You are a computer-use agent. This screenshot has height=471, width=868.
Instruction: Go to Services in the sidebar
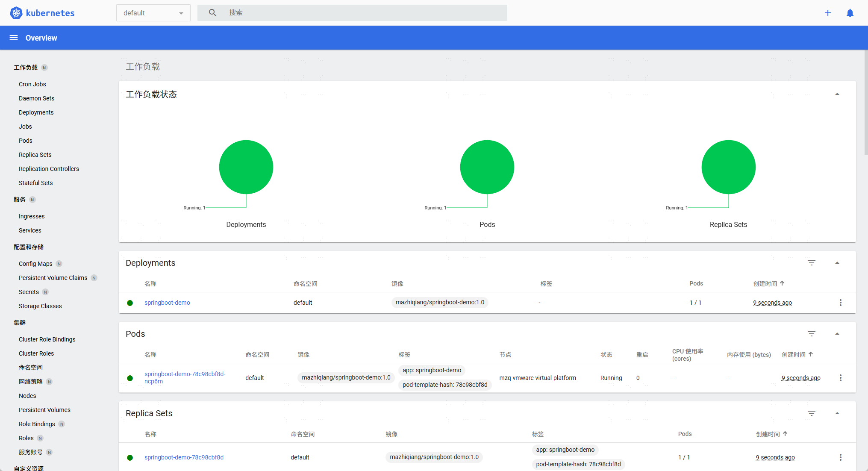pyautogui.click(x=30, y=230)
